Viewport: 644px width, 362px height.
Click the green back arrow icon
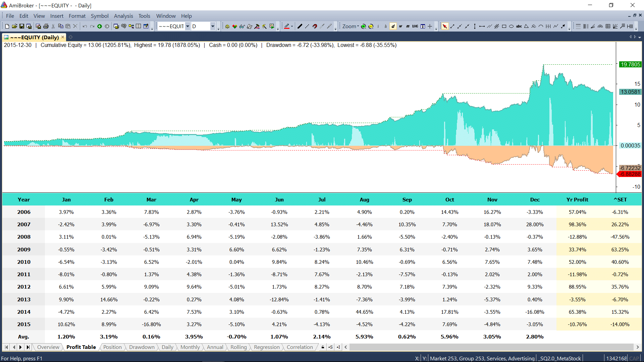100,26
